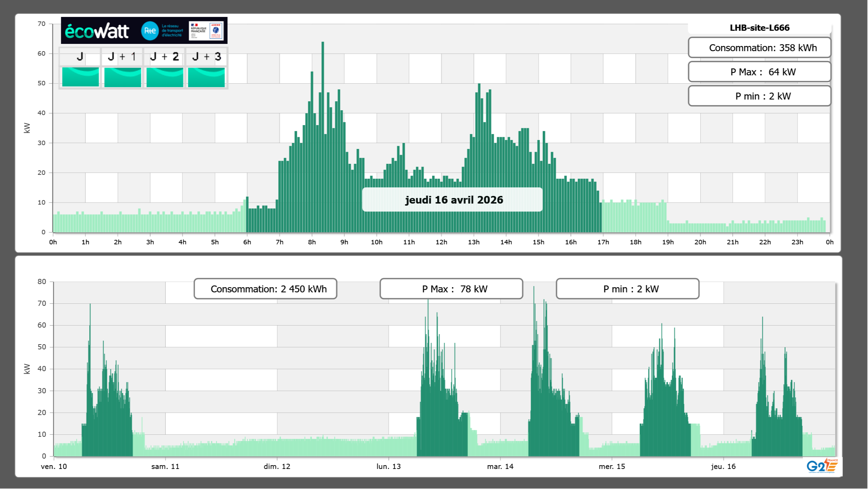Select the J + 3 day tab

(x=206, y=57)
